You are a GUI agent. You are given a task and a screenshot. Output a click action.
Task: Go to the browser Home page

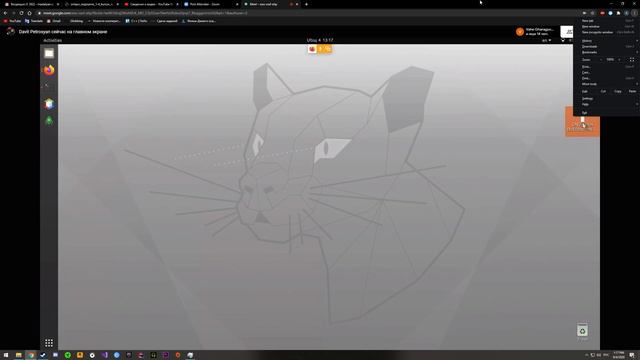point(29,13)
